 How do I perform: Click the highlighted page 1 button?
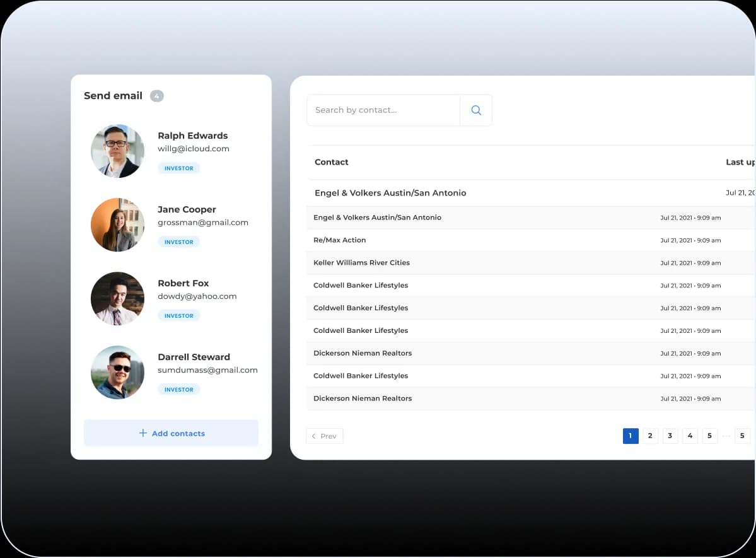630,436
